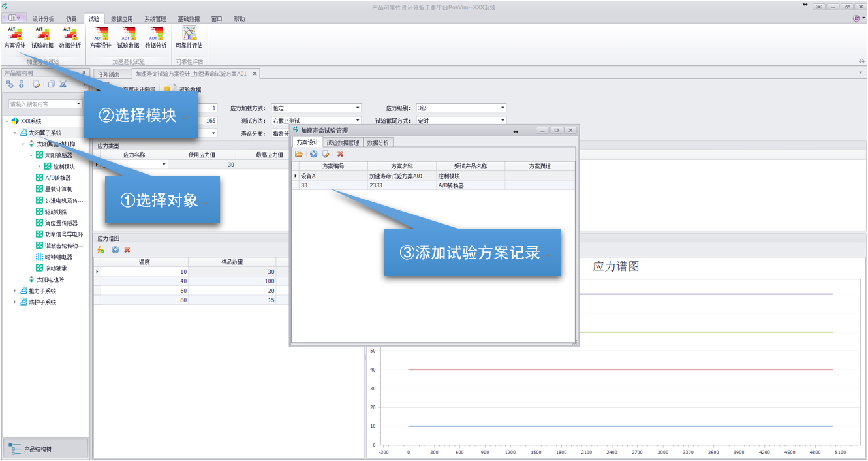This screenshot has width=868, height=461.
Task: Click blue add icon in 应力谱图 toolbar
Action: click(x=116, y=250)
